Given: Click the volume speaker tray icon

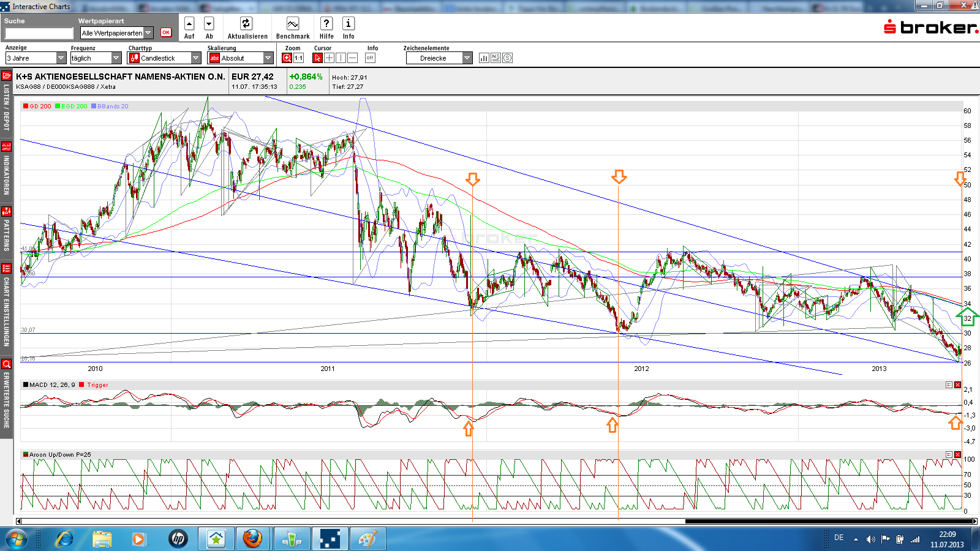Looking at the screenshot, I should 870,539.
